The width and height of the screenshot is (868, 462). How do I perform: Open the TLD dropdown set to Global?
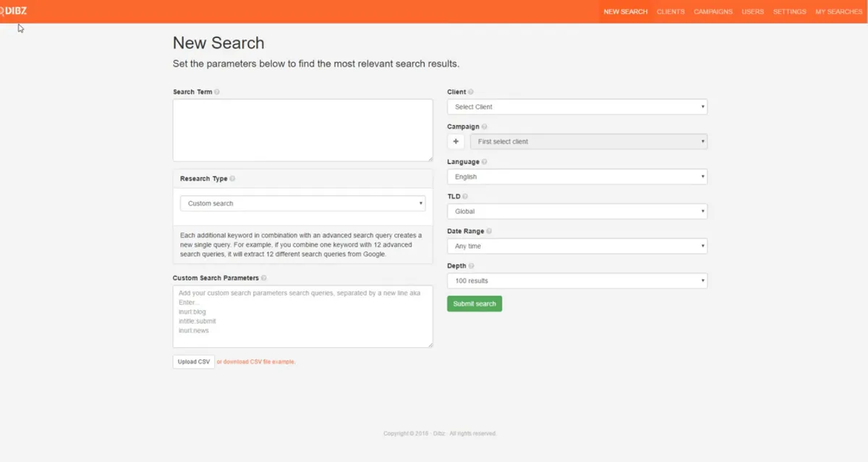tap(576, 211)
